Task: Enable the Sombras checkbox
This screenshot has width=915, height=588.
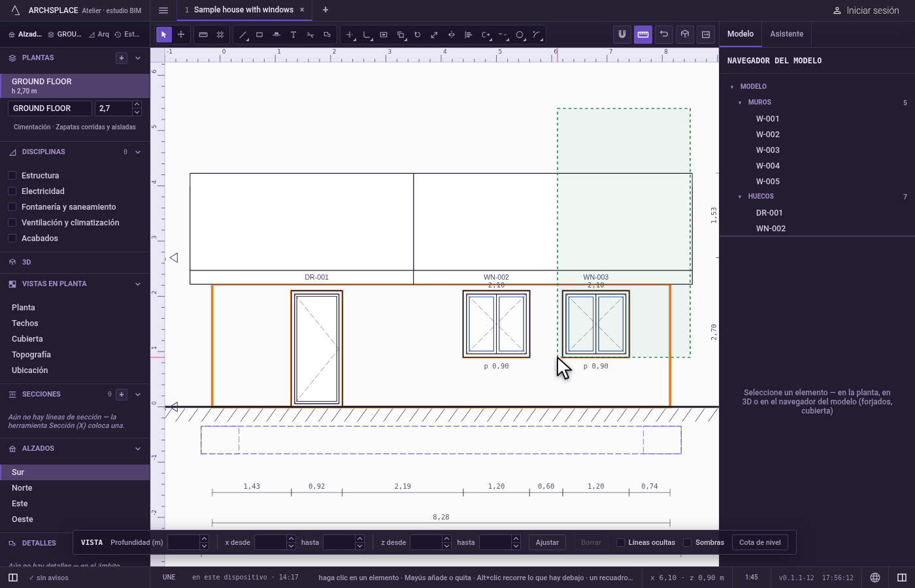Action: tap(688, 542)
